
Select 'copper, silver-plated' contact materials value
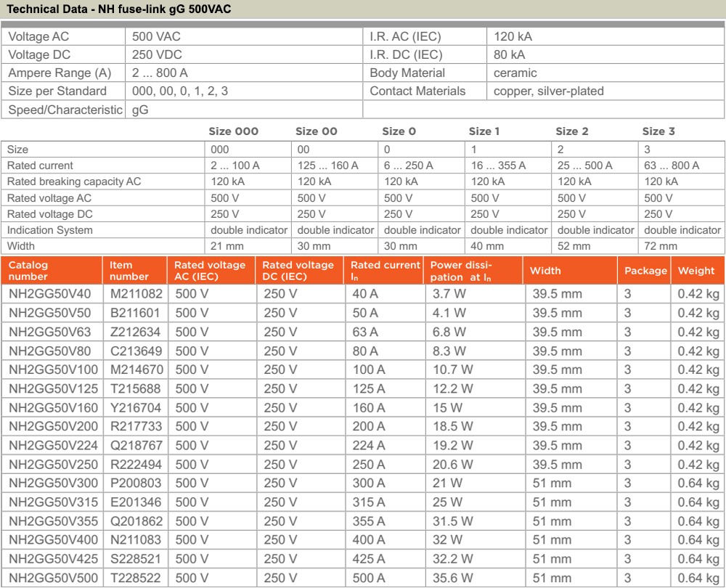pyautogui.click(x=549, y=91)
